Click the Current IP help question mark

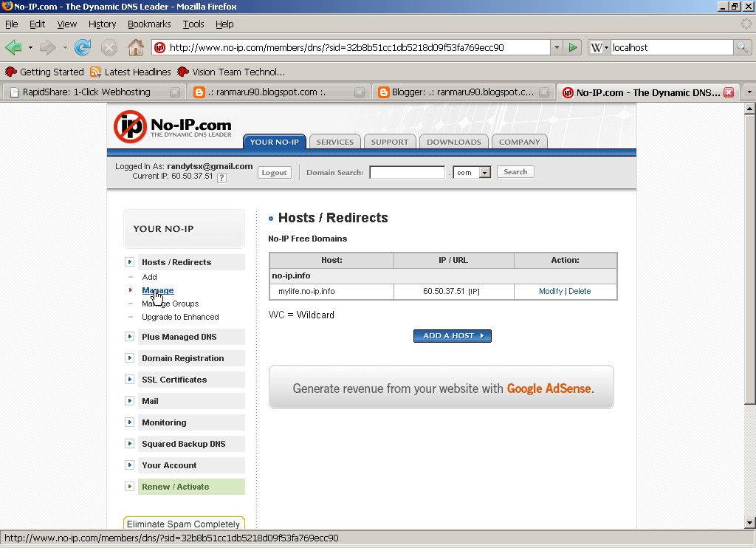[221, 177]
